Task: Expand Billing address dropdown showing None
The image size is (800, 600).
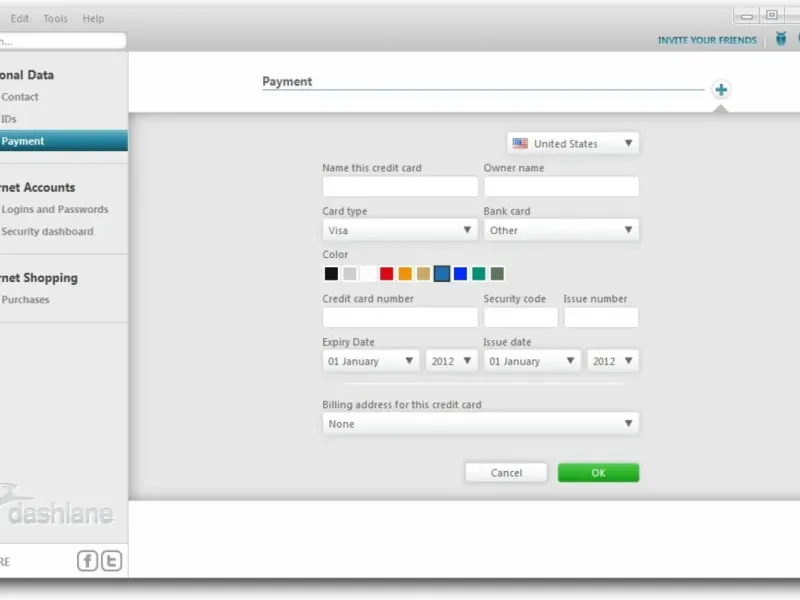Action: (x=481, y=423)
